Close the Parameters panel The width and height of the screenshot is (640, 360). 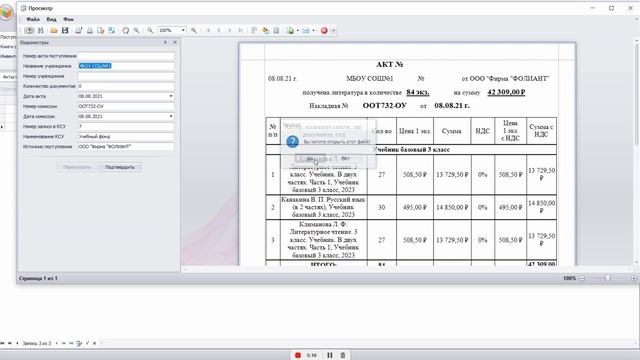175,42
